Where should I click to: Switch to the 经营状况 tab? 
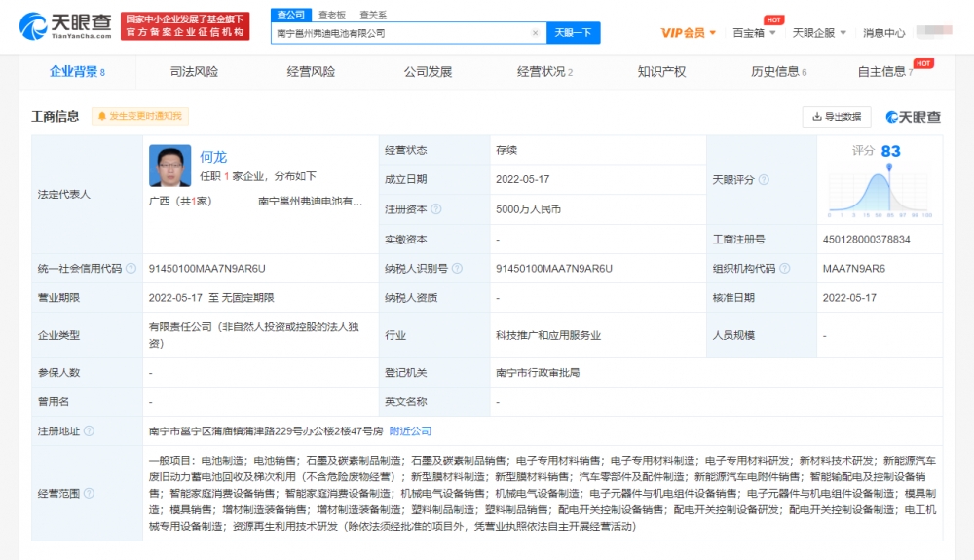(x=544, y=72)
